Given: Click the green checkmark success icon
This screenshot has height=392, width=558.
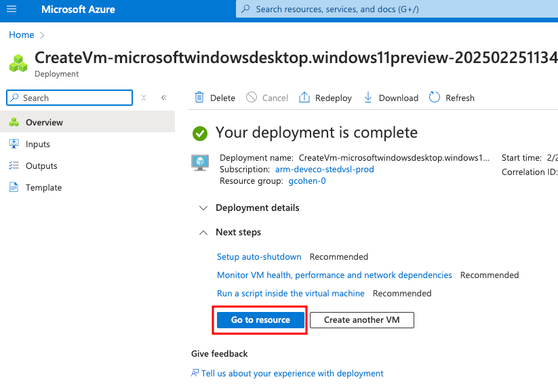Looking at the screenshot, I should point(200,134).
